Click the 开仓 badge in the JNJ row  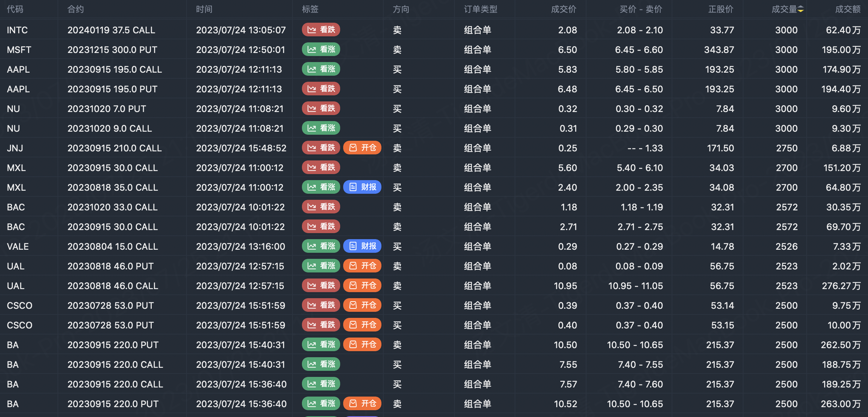tap(362, 148)
